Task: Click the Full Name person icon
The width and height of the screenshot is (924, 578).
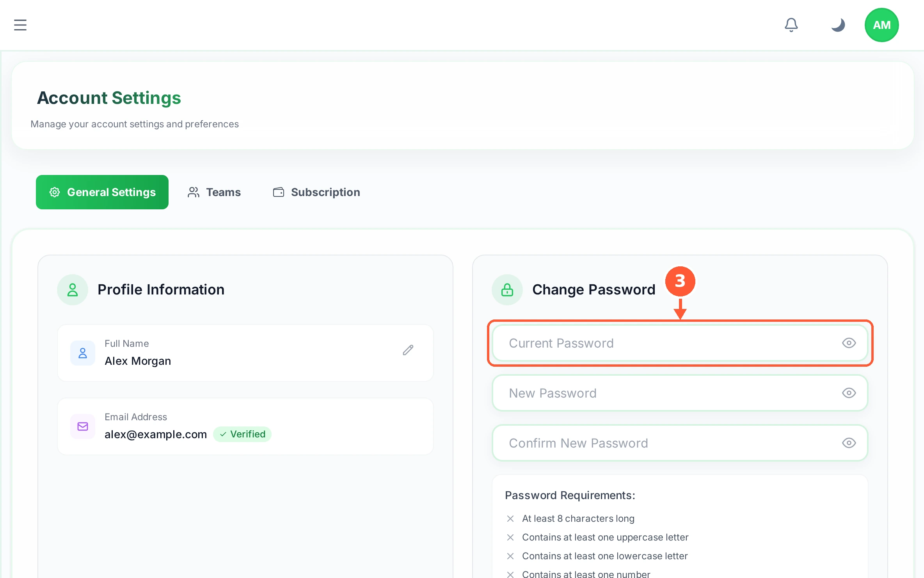Action: (83, 353)
